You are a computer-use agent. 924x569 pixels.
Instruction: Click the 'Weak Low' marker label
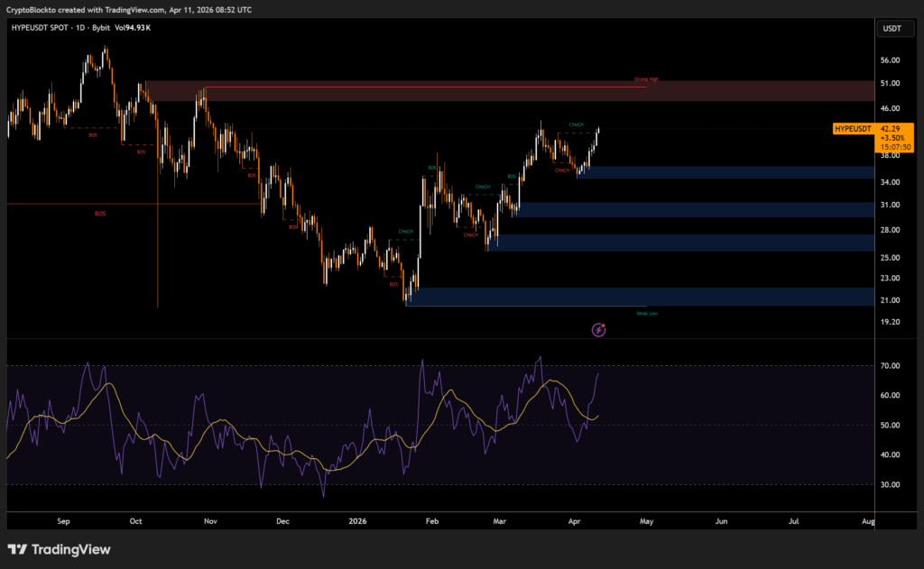pos(647,313)
